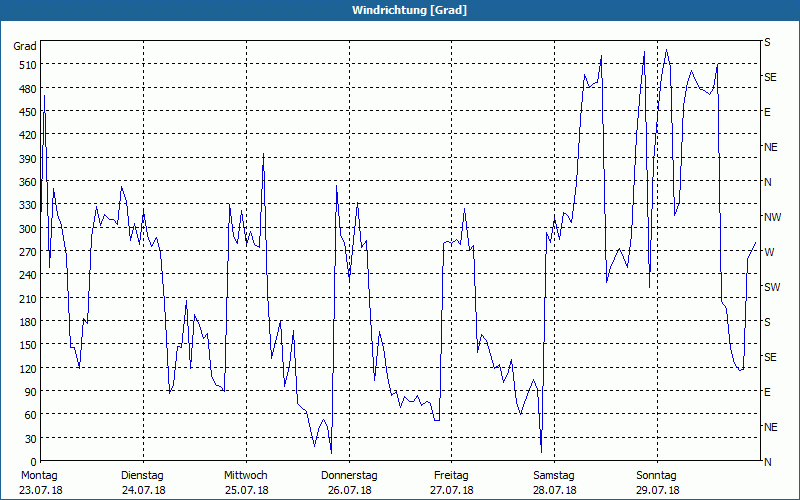Image resolution: width=800 pixels, height=500 pixels.
Task: Select the 'Samstag' day label
Action: (x=554, y=476)
